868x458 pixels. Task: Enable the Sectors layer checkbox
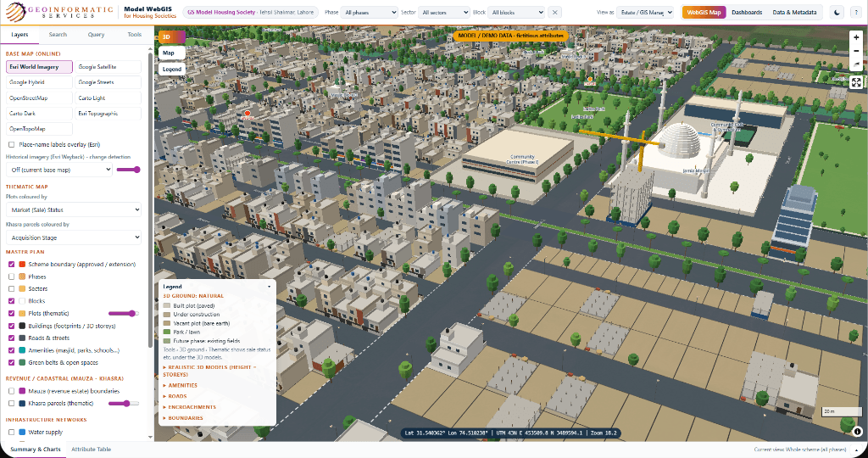pyautogui.click(x=11, y=288)
